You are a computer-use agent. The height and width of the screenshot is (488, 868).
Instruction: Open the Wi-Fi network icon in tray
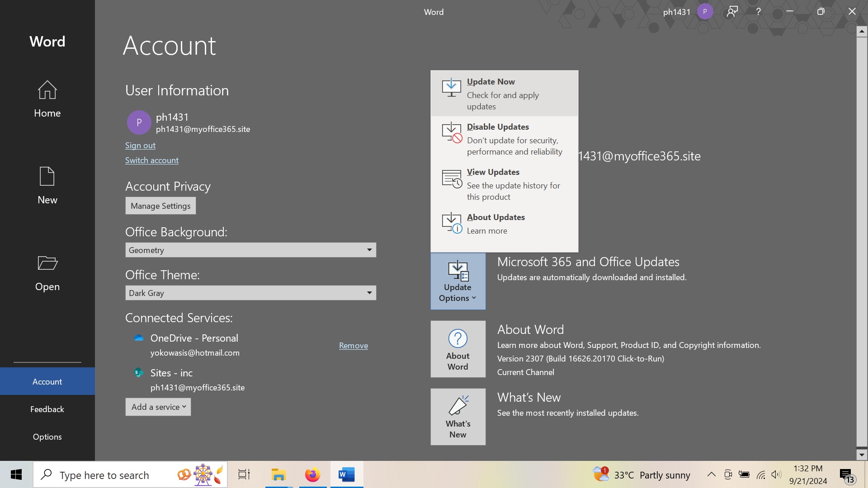pos(761,474)
